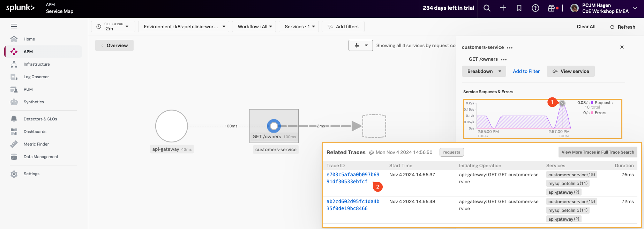644x229 pixels.
Task: Open the help question mark icon
Action: point(535,8)
